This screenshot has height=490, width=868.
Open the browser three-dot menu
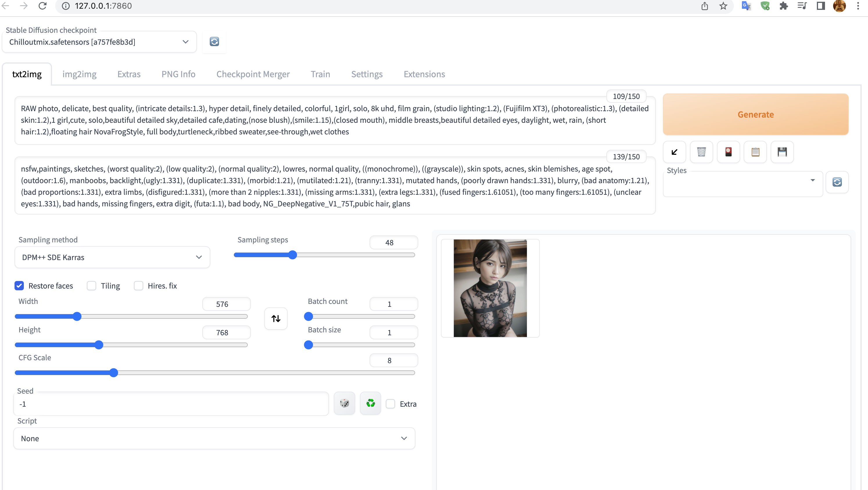858,6
